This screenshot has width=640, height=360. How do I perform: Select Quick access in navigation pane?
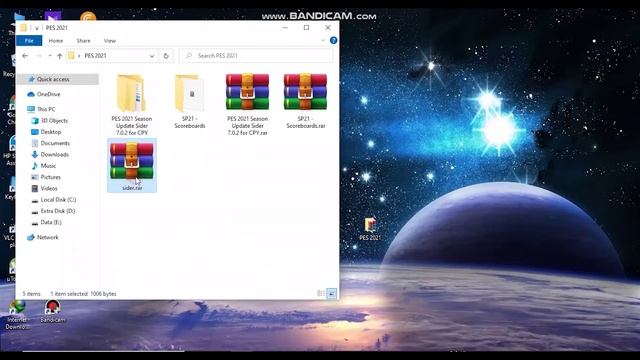[58, 79]
